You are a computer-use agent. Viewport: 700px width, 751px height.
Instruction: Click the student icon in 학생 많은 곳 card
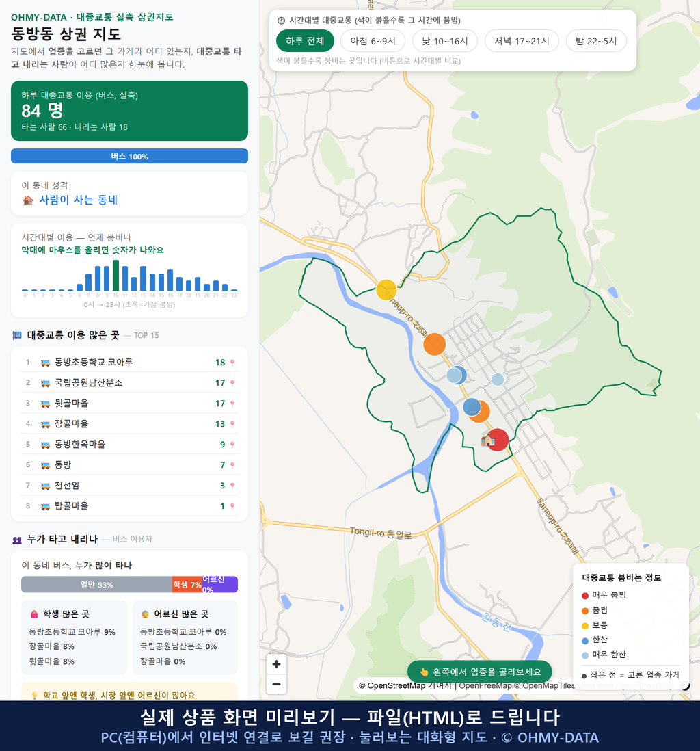click(x=34, y=614)
